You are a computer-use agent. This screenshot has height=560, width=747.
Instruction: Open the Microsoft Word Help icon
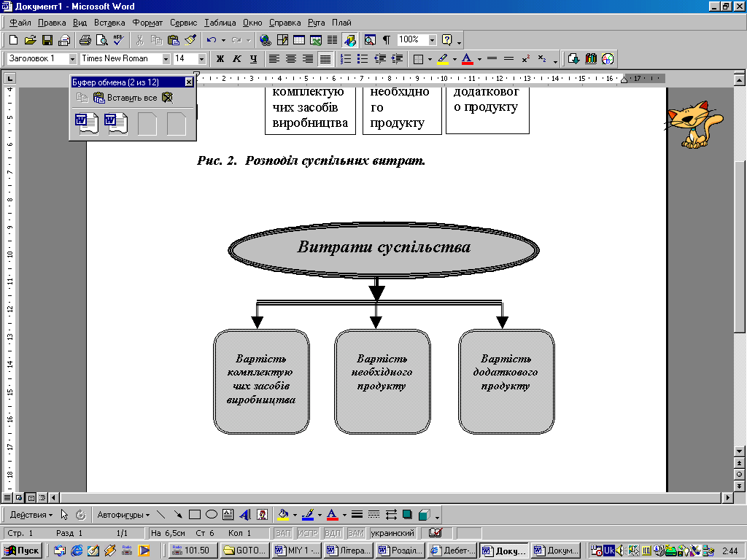(447, 40)
